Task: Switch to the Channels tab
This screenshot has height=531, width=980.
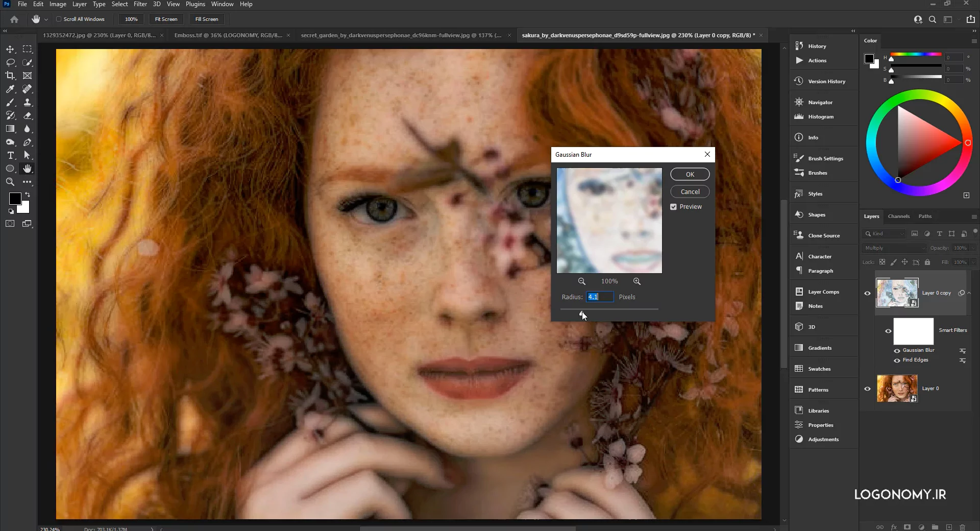Action: (x=898, y=216)
